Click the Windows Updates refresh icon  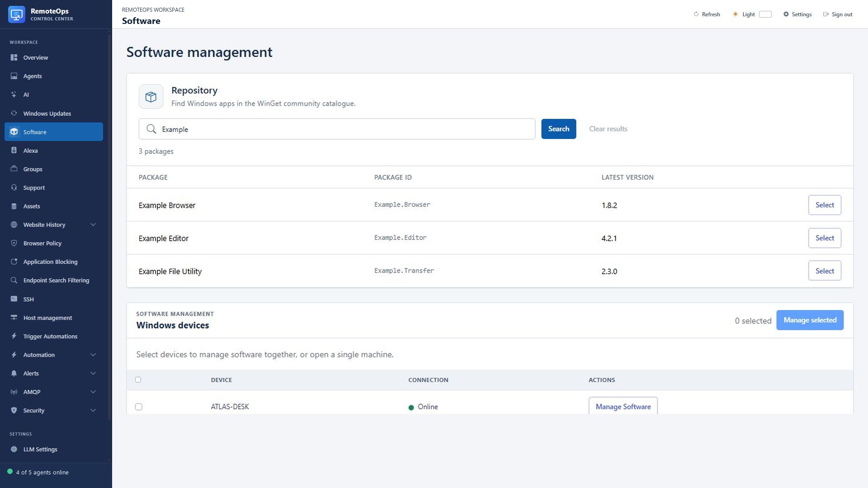click(x=14, y=113)
